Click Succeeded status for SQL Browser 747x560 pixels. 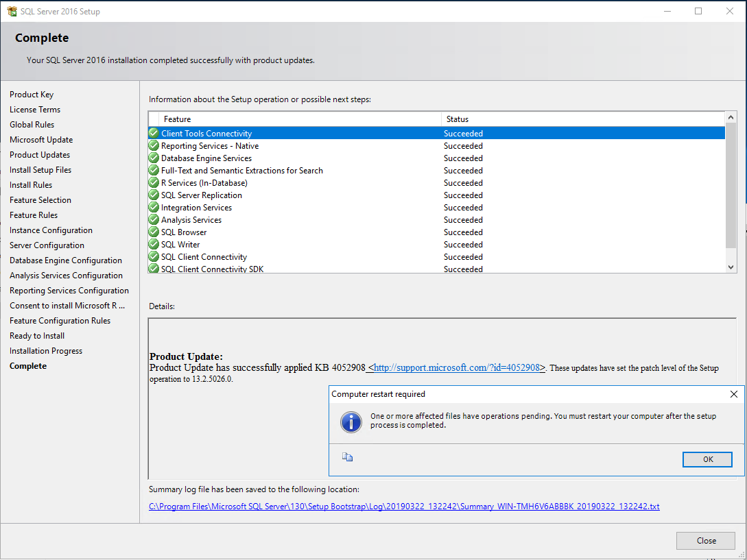[463, 232]
